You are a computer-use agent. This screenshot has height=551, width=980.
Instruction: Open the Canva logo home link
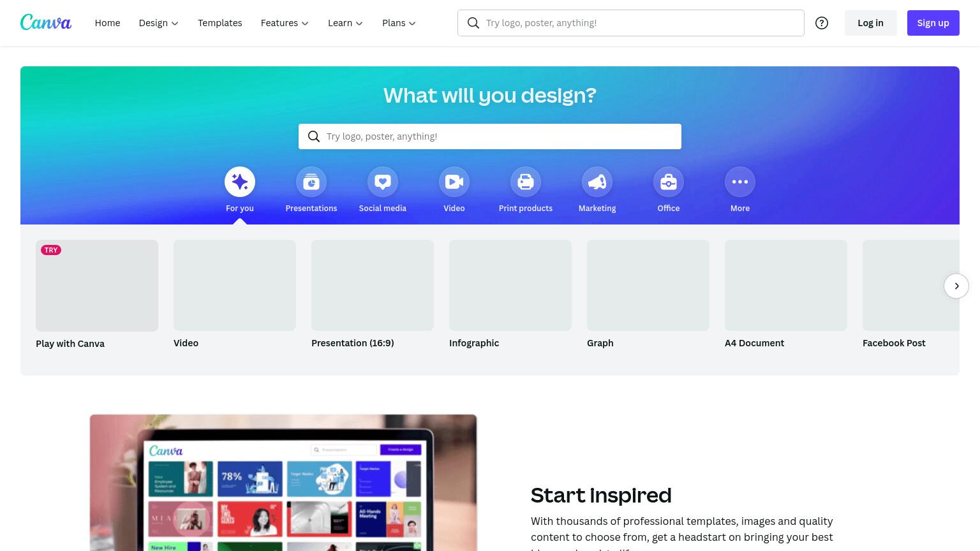[46, 22]
